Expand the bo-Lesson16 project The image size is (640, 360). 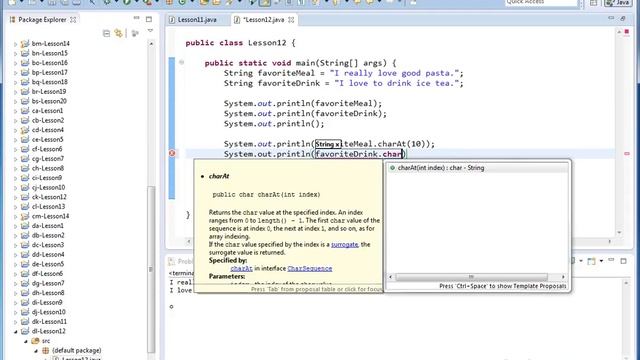tap(16, 63)
